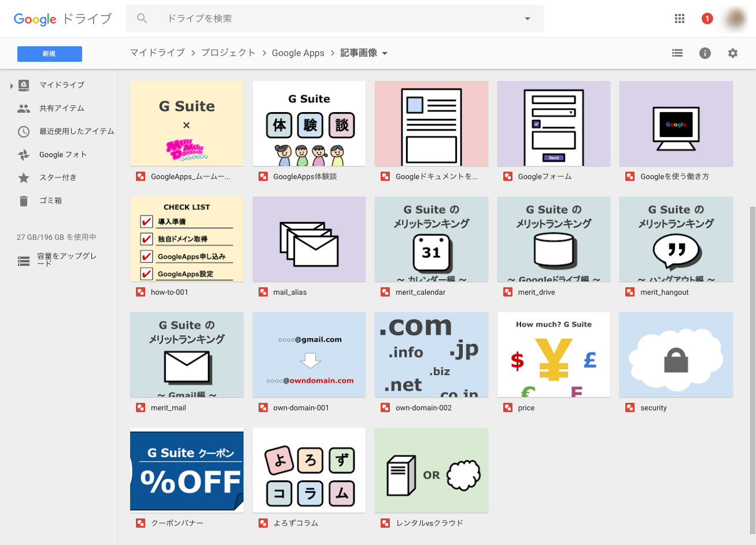The image size is (756, 545).
Task: Click the Google ドライブ logo
Action: pyautogui.click(x=62, y=18)
